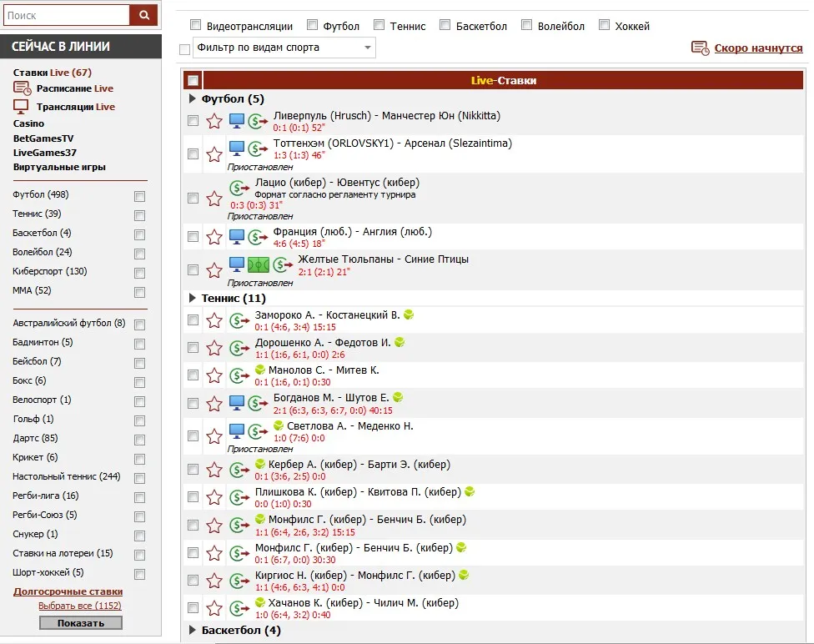The height and width of the screenshot is (644, 814).
Task: Click bet icon for Манолов - Митев
Action: click(x=239, y=375)
